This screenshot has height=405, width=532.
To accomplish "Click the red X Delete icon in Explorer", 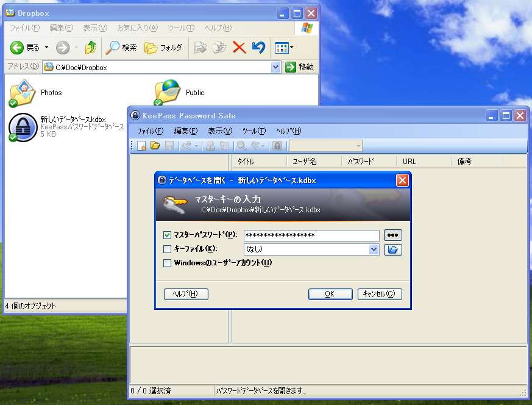I will coord(239,48).
